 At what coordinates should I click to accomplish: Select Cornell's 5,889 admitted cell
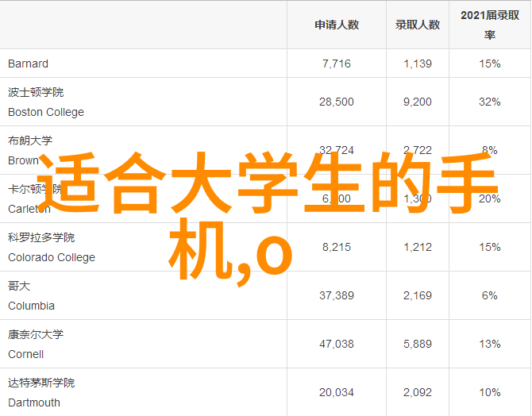pos(418,344)
